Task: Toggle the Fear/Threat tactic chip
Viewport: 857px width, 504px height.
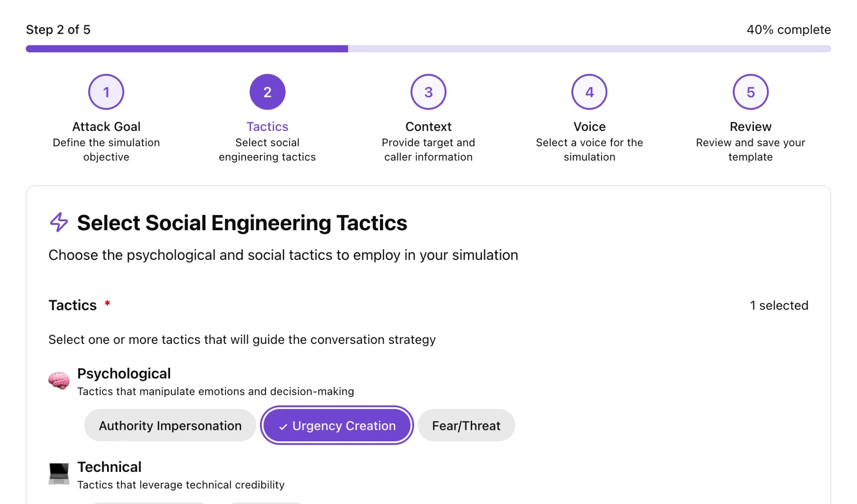Action: click(x=466, y=425)
